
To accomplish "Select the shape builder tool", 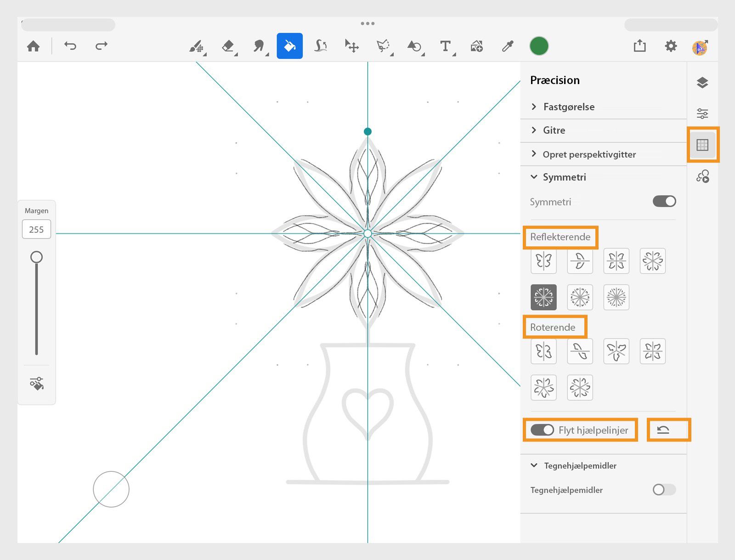I will tap(321, 46).
